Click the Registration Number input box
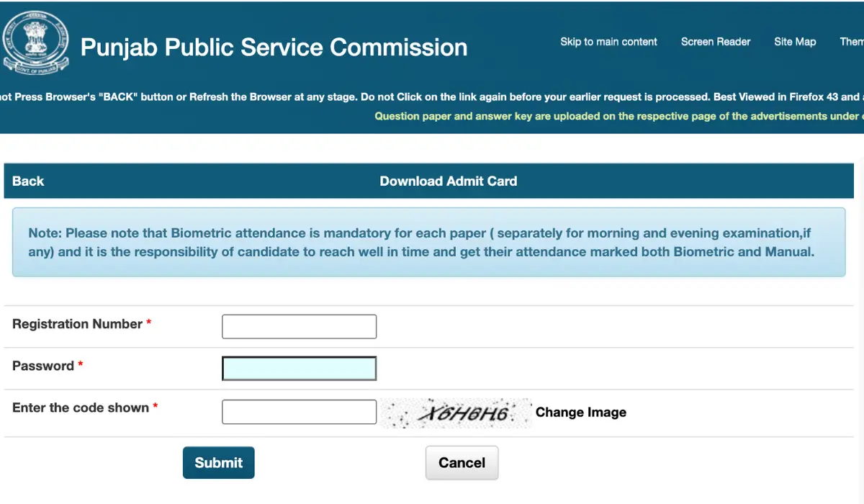The image size is (864, 504). (x=299, y=326)
